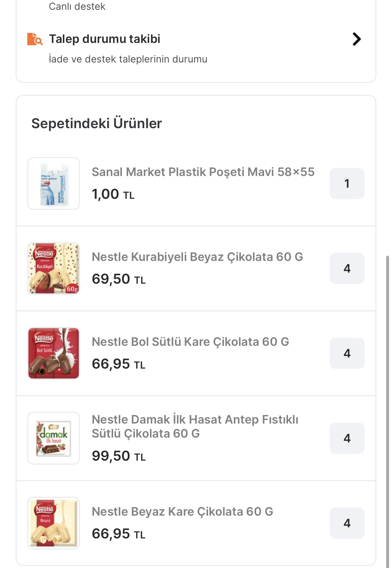Select quantity box for Nestle Bol Sütlü Kare
Image resolution: width=392 pixels, height=568 pixels.
[x=347, y=353]
